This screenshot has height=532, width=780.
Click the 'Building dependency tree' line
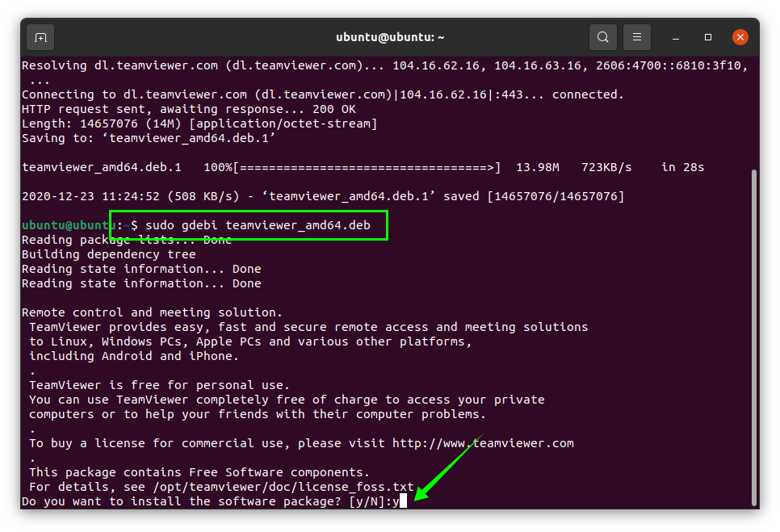pyautogui.click(x=109, y=254)
